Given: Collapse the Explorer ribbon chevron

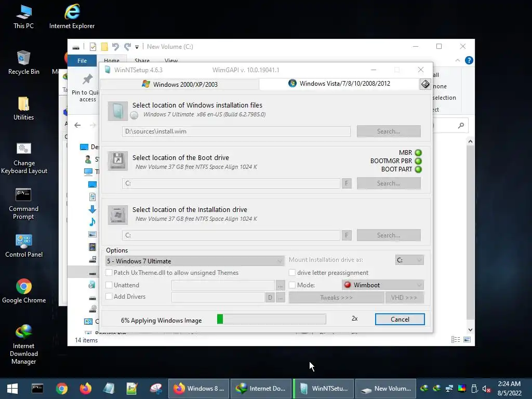Looking at the screenshot, I should (458, 60).
